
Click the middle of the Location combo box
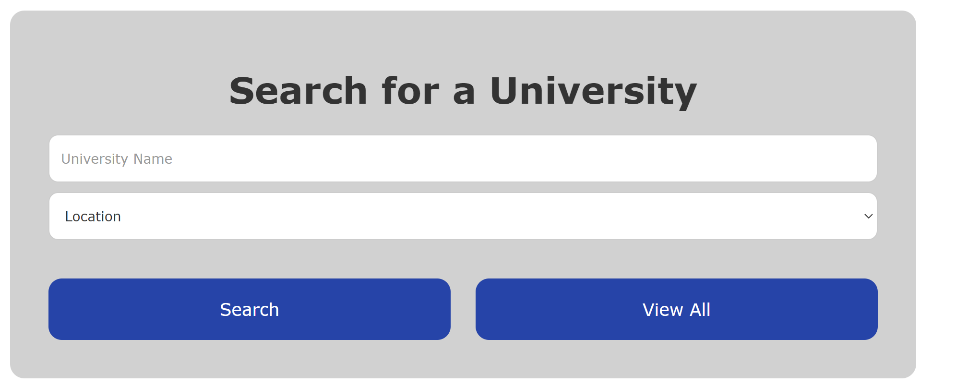(463, 216)
